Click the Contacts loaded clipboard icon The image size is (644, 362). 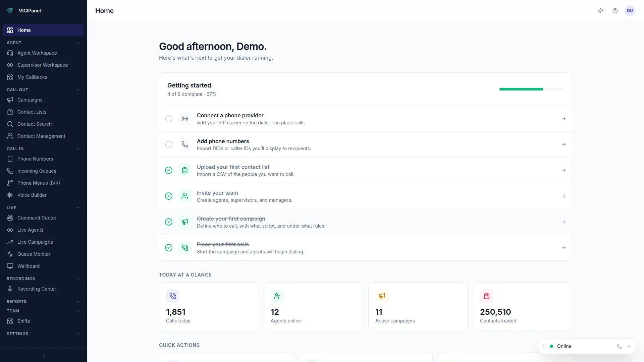[x=487, y=296]
